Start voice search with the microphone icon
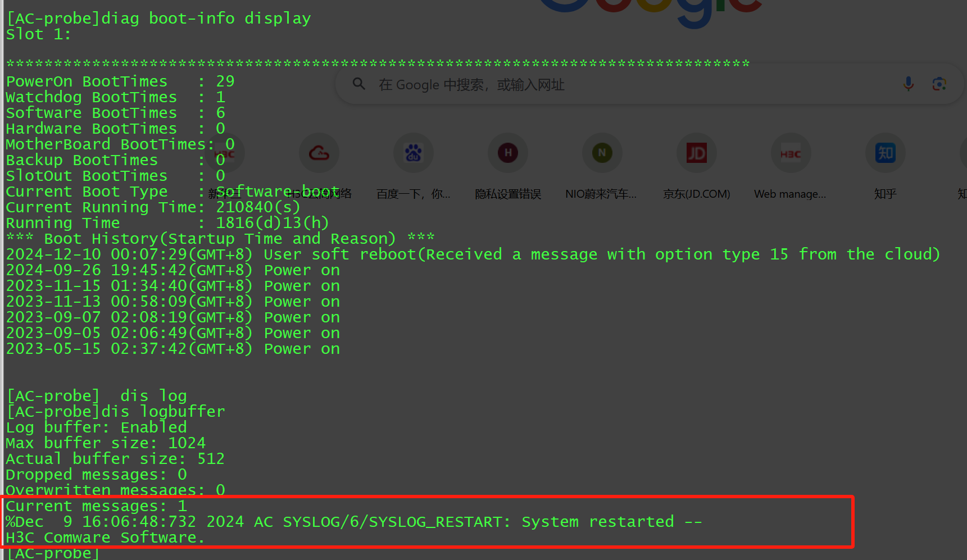 pos(908,84)
